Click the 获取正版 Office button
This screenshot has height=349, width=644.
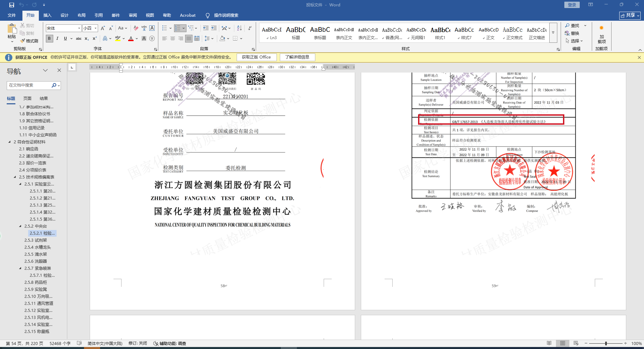(256, 57)
